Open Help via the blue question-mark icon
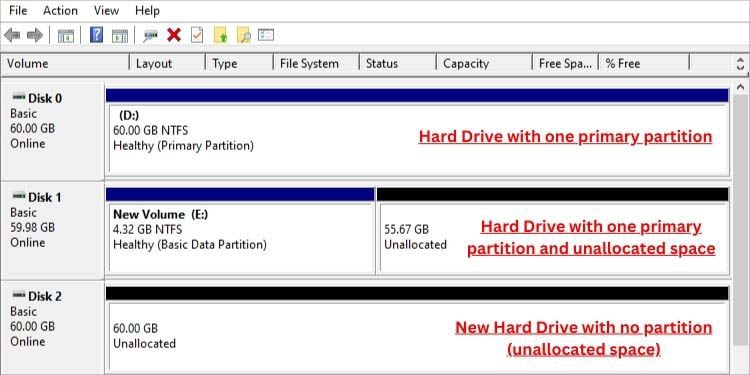The height and width of the screenshot is (375, 750). tap(96, 34)
